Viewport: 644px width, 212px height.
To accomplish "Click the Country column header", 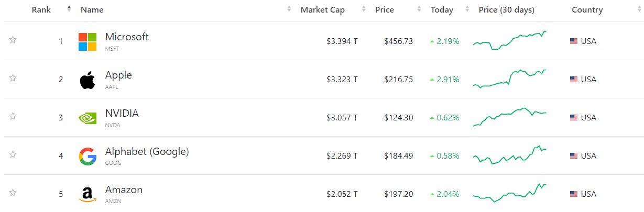I will [587, 10].
